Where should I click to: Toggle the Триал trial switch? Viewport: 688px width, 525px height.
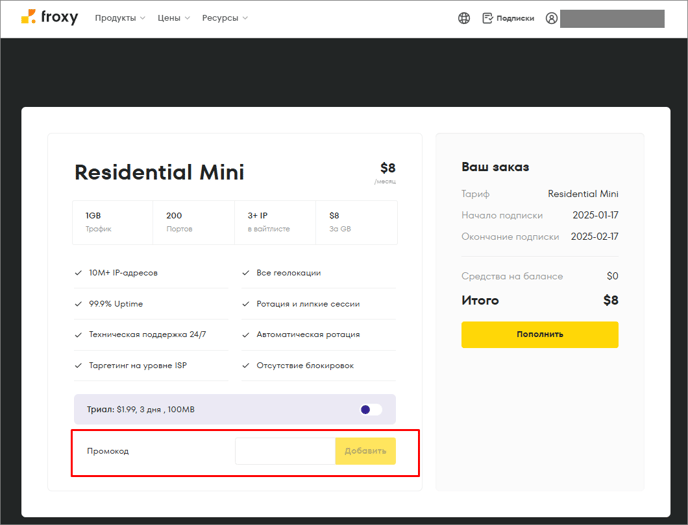point(371,410)
